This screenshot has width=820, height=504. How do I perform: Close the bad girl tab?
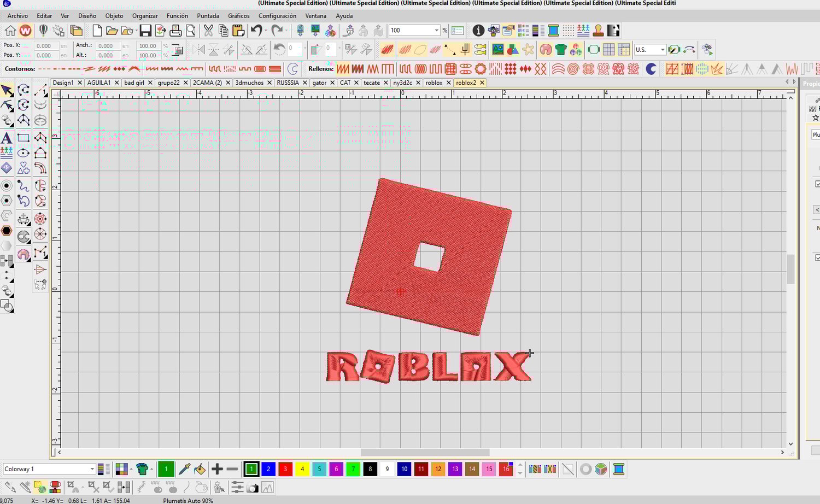(x=150, y=83)
